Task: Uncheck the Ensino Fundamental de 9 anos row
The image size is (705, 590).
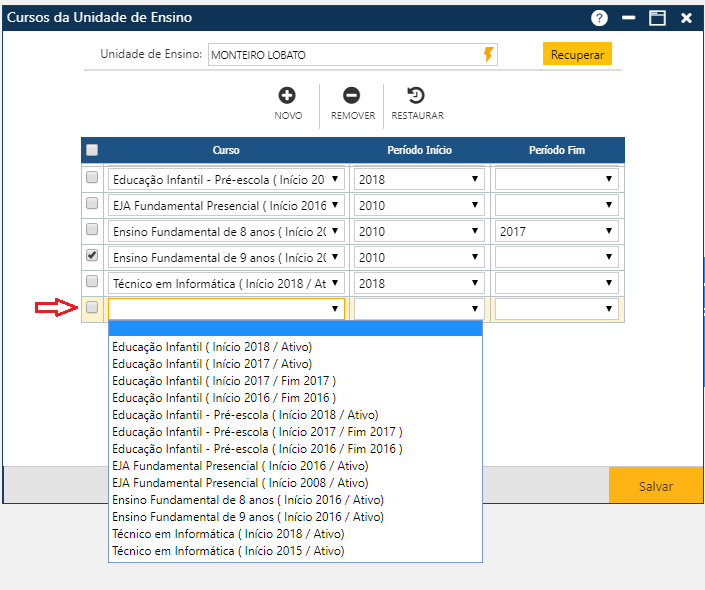Action: pyautogui.click(x=92, y=256)
